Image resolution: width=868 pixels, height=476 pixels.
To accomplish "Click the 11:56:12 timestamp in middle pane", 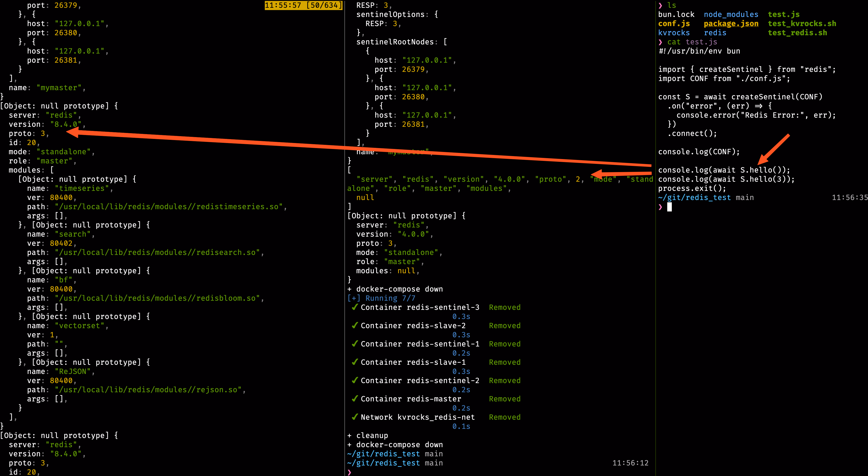I will (x=630, y=463).
